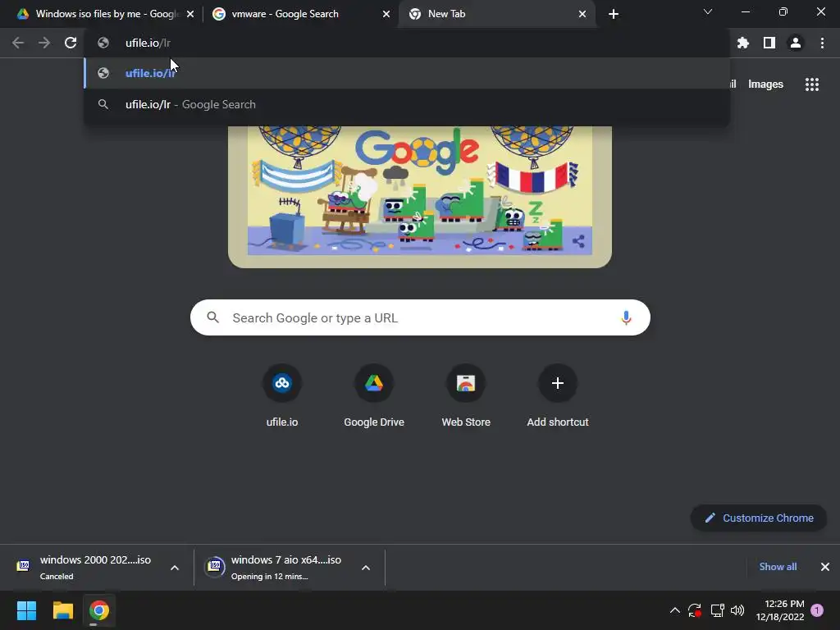Open the tab search chevron
This screenshot has width=840, height=630.
click(x=708, y=11)
